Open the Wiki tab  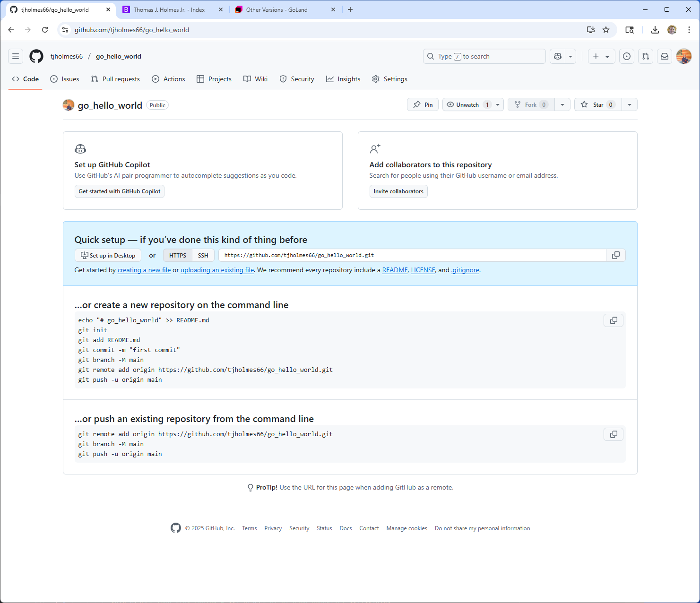(x=255, y=79)
